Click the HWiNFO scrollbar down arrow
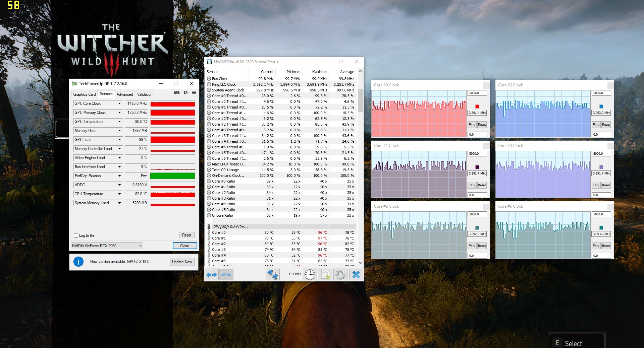644x348 pixels. coord(361,263)
